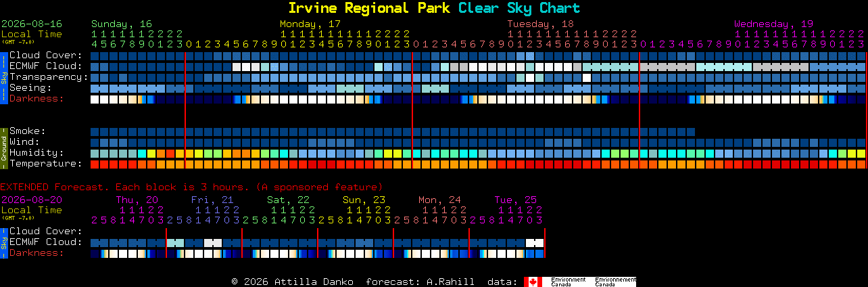Image resolution: width=868 pixels, height=287 pixels.
Task: Click the white Transparency block on Tuesday
Action: coord(587,77)
